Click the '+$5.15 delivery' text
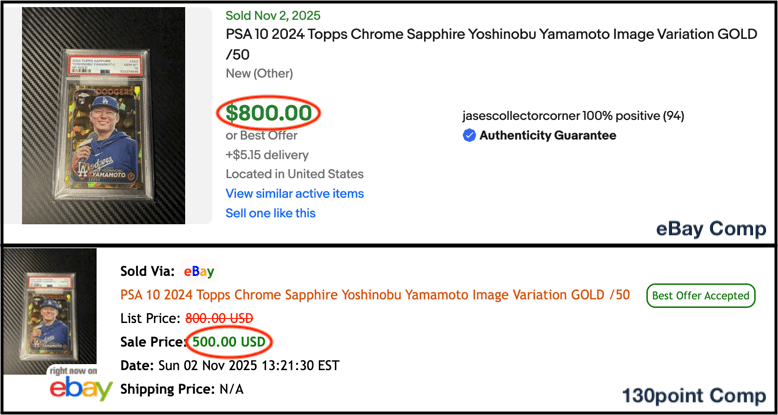The height and width of the screenshot is (415, 778). (267, 155)
